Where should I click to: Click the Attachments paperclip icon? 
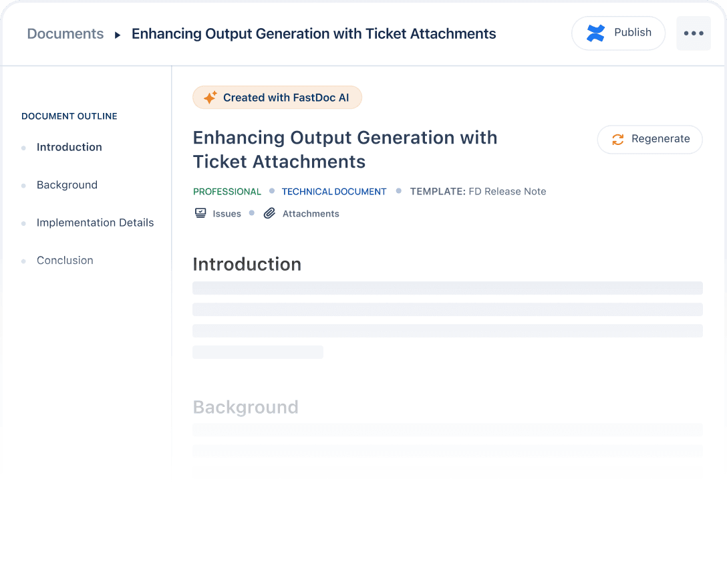(269, 213)
